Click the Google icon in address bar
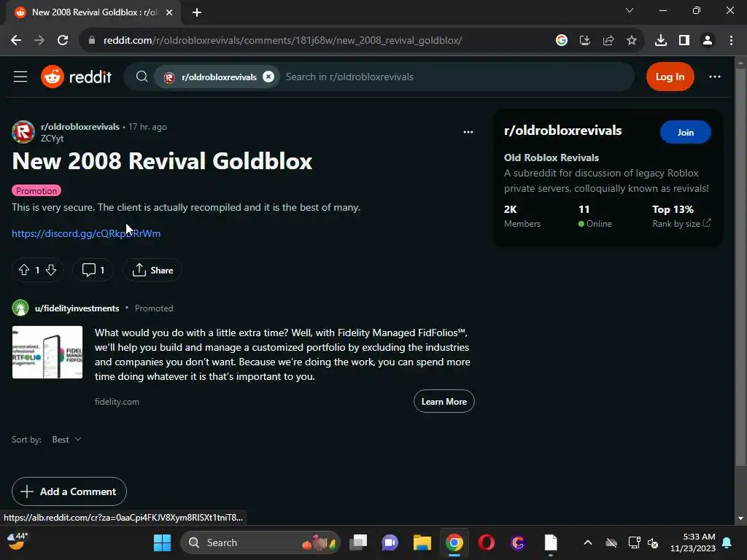The width and height of the screenshot is (747, 560). [562, 40]
